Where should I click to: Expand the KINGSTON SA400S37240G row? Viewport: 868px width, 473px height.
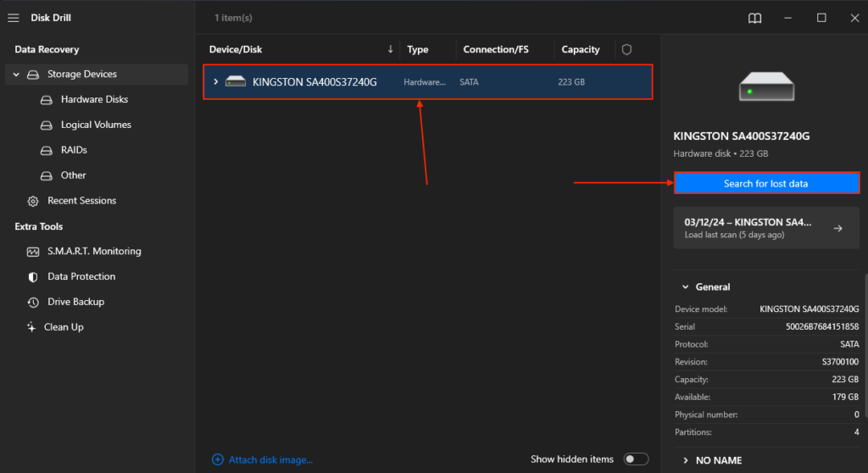(216, 82)
